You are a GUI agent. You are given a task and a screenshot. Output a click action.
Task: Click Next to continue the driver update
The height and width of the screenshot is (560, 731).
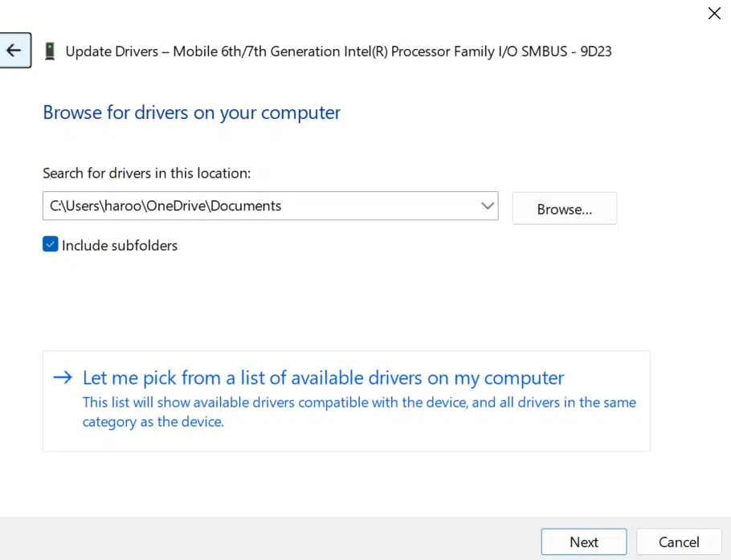click(x=584, y=542)
